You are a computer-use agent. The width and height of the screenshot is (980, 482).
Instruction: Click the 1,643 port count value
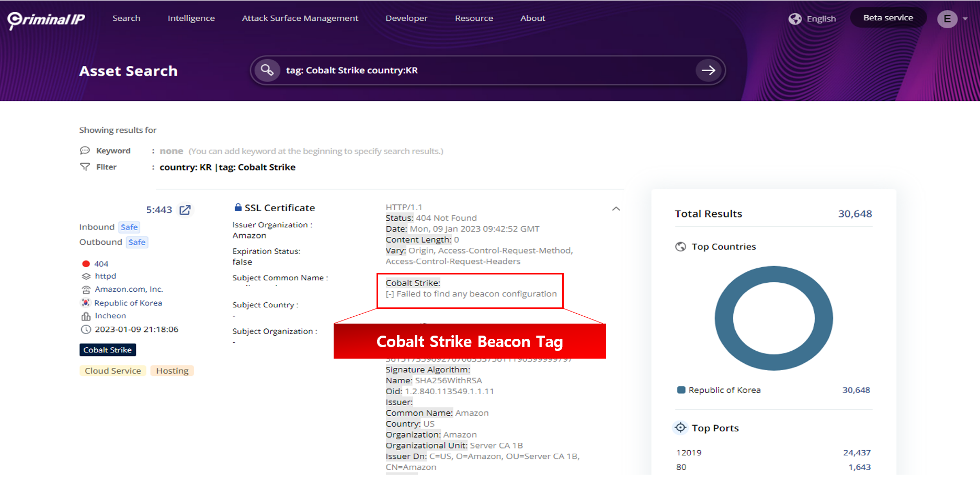tap(860, 467)
